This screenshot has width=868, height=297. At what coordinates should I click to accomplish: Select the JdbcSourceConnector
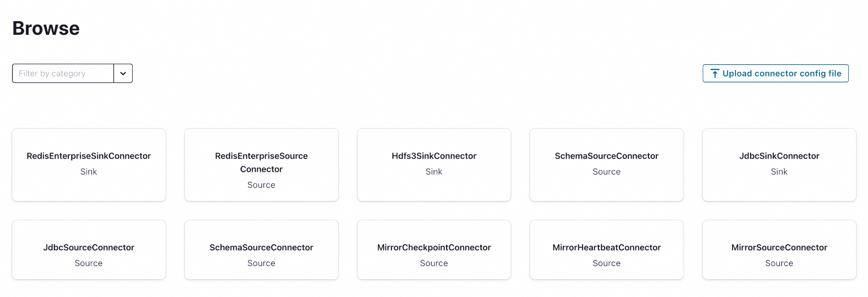point(89,249)
